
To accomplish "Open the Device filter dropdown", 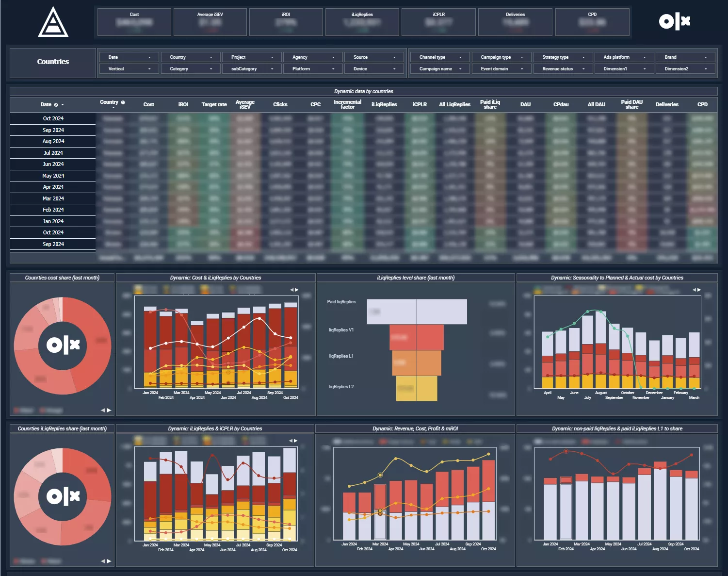I will point(374,69).
